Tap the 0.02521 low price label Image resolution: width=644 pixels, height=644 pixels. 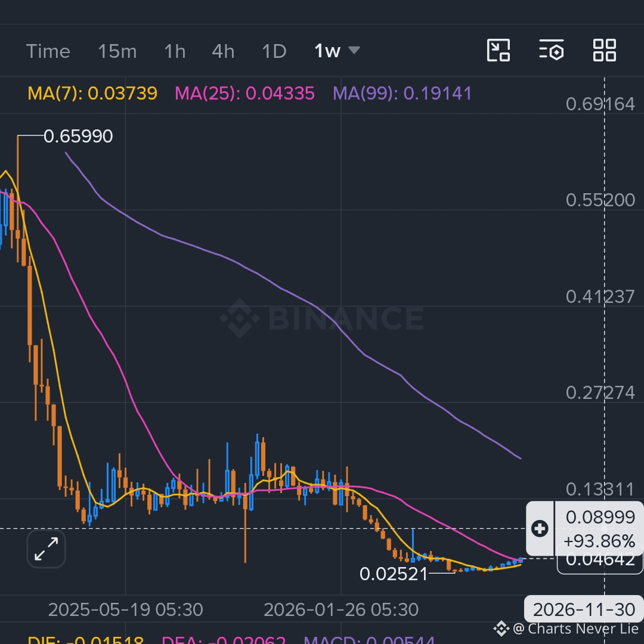coord(394,574)
